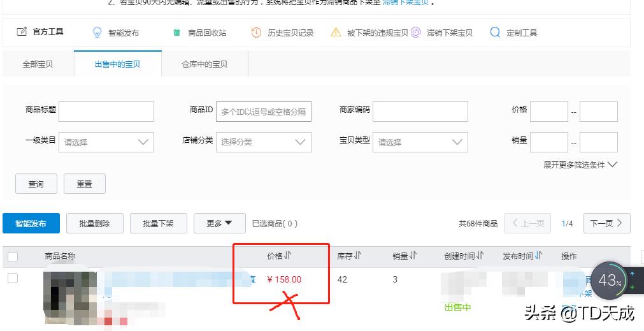Open the 被下架的违规宝贝 link
The height and width of the screenshot is (331, 644).
(378, 33)
